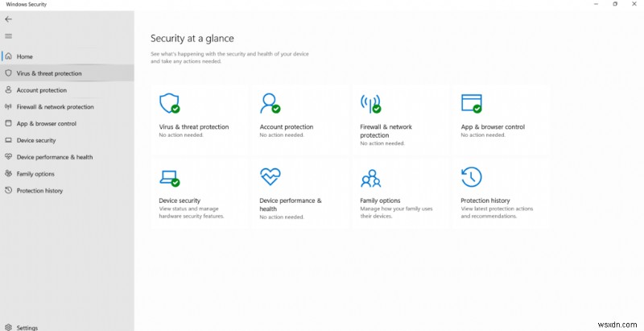This screenshot has width=644, height=331.
Task: Open the Account protection card title
Action: pos(287,127)
